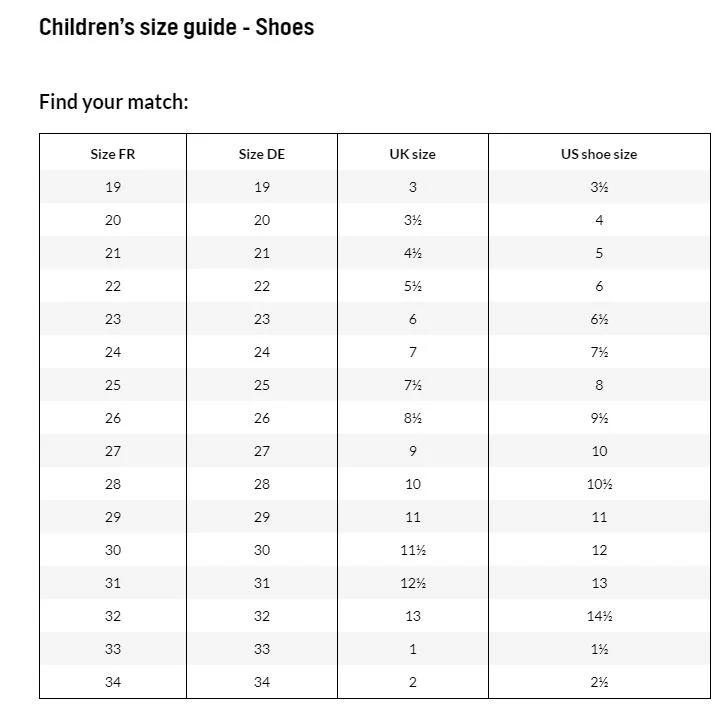The width and height of the screenshot is (721, 721).
Task: Click the UK size column header
Action: pos(412,154)
